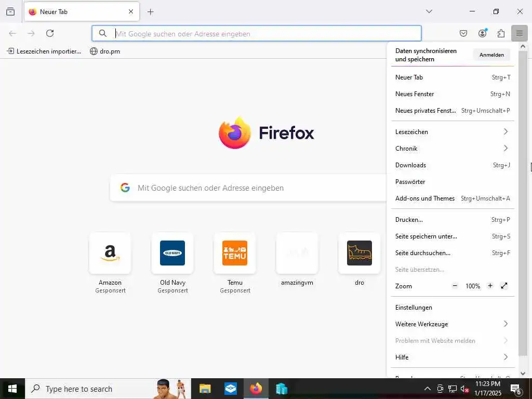Click the muted volume tray icon

pos(464,389)
